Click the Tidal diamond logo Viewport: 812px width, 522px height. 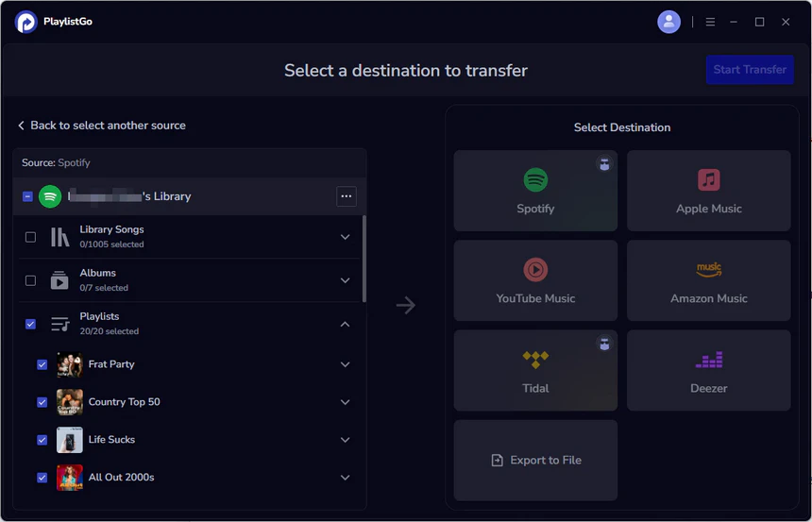(535, 360)
